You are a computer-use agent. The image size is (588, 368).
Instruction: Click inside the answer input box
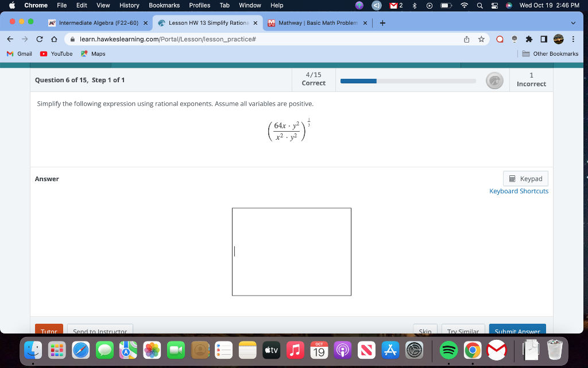291,251
